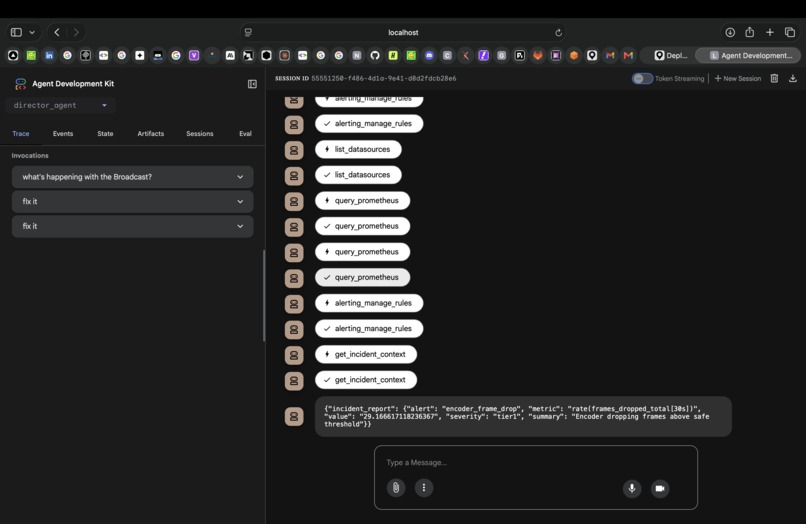Open the GitLab fox bookmark
The image size is (806, 524).
(x=538, y=56)
